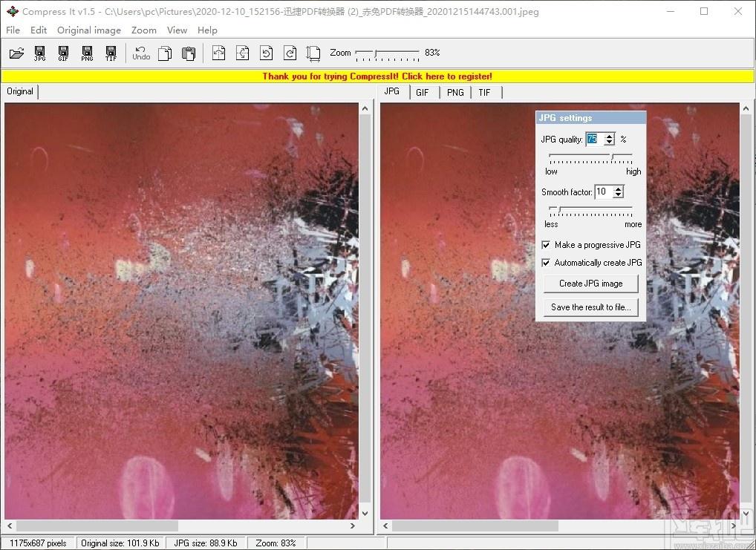Save as TIF using the toolbar icon
The width and height of the screenshot is (756, 550).
111,53
